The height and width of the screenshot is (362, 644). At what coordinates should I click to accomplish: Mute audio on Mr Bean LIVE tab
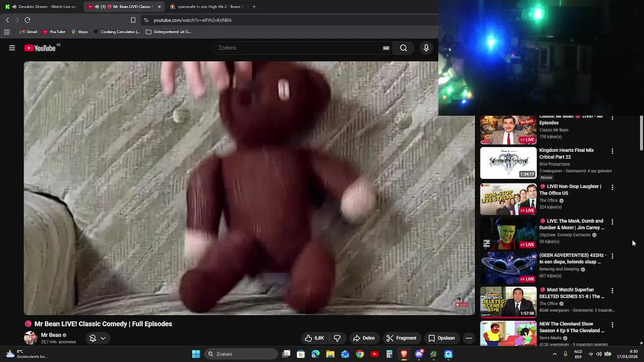click(x=97, y=7)
